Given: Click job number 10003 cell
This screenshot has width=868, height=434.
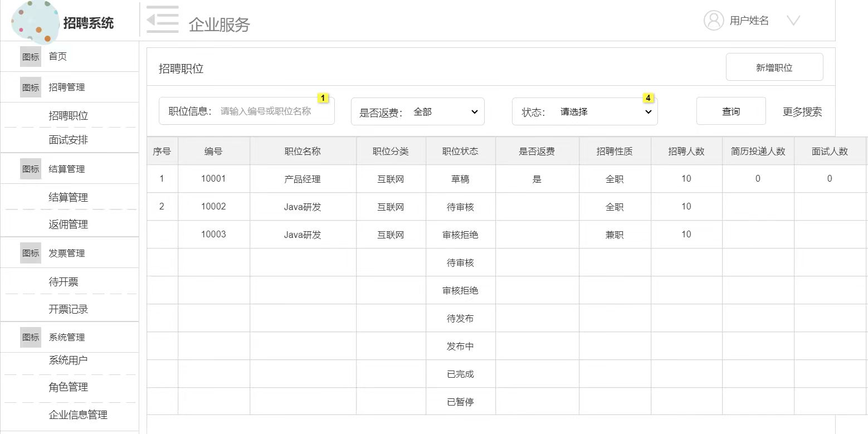Looking at the screenshot, I should (x=213, y=234).
